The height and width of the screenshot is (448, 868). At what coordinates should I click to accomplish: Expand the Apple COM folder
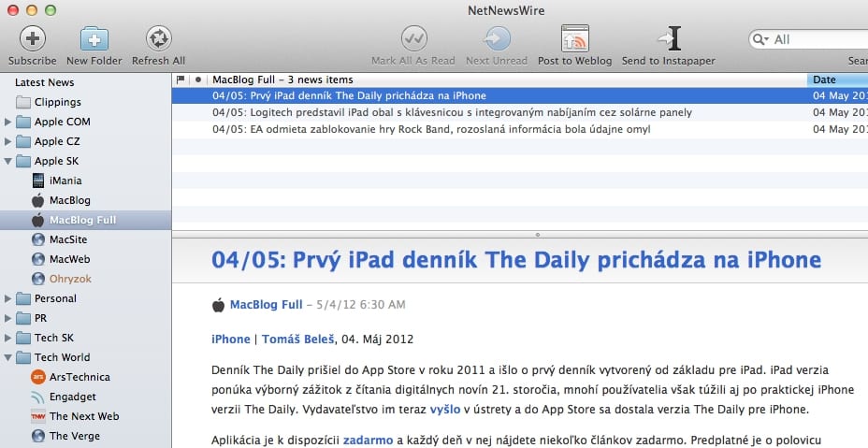7,122
